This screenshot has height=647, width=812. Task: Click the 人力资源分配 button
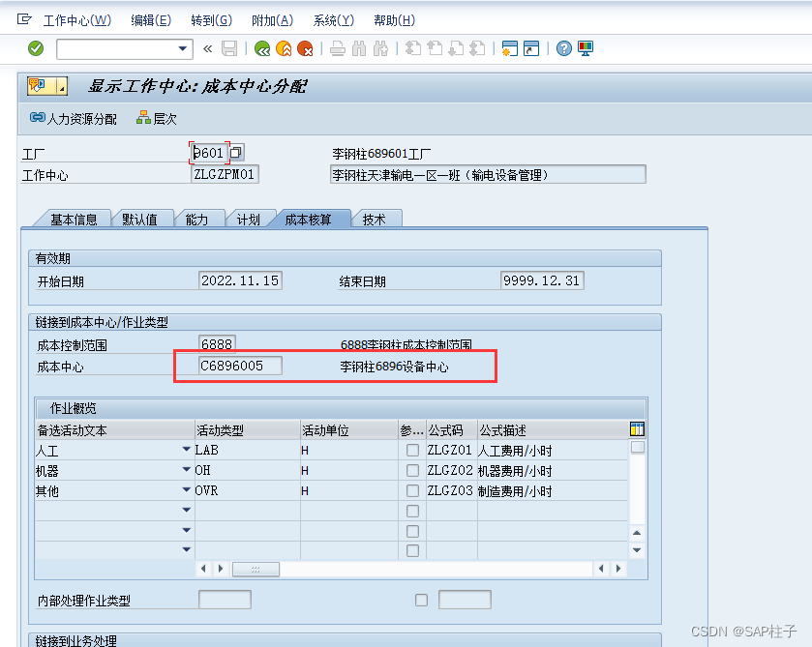click(74, 119)
